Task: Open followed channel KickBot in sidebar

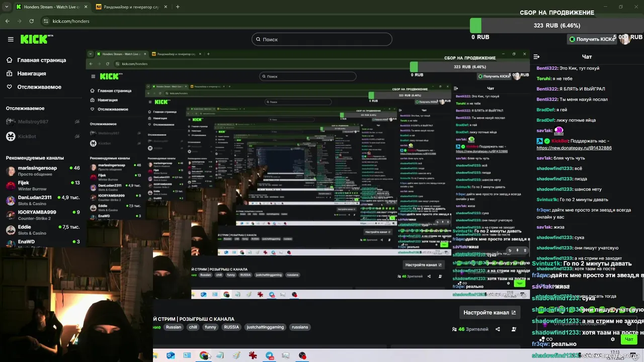Action: (x=43, y=136)
